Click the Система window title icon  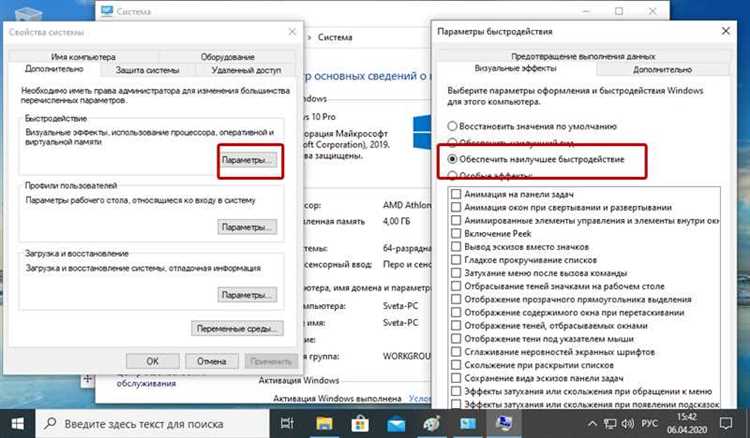point(109,10)
